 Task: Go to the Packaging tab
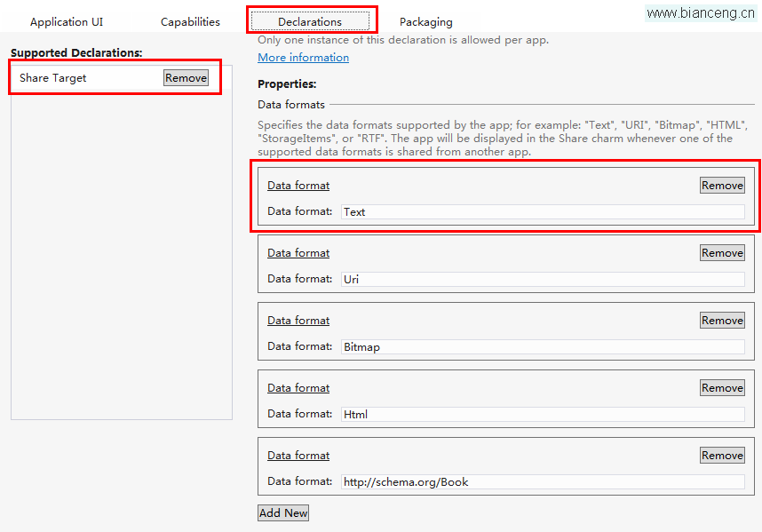click(425, 22)
